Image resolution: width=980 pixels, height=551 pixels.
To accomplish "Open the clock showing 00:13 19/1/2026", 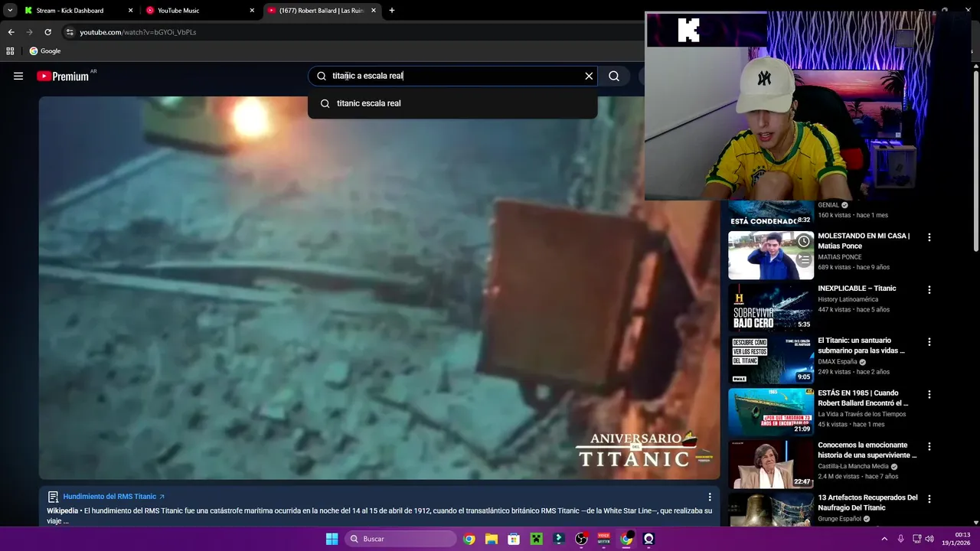I will click(957, 539).
